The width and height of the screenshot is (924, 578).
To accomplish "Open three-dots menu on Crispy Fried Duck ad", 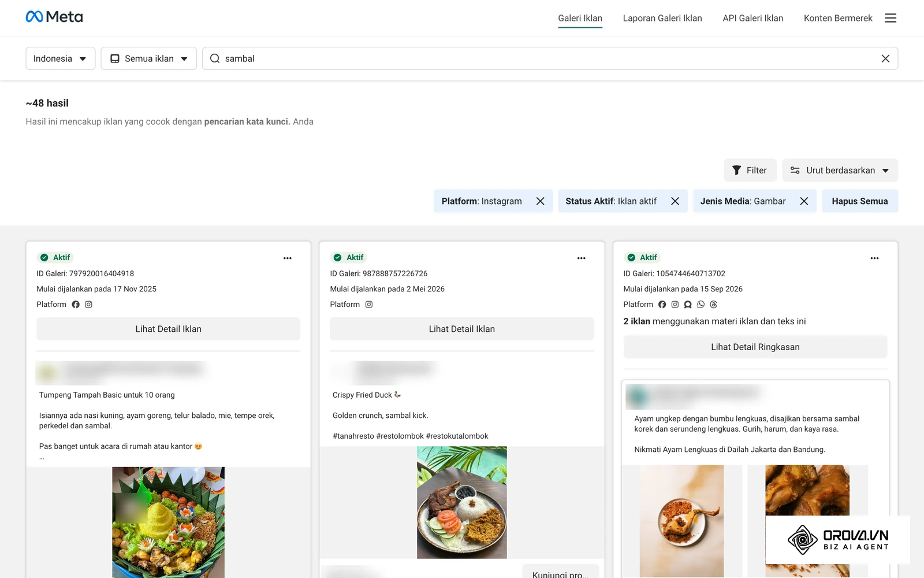I will pos(581,258).
